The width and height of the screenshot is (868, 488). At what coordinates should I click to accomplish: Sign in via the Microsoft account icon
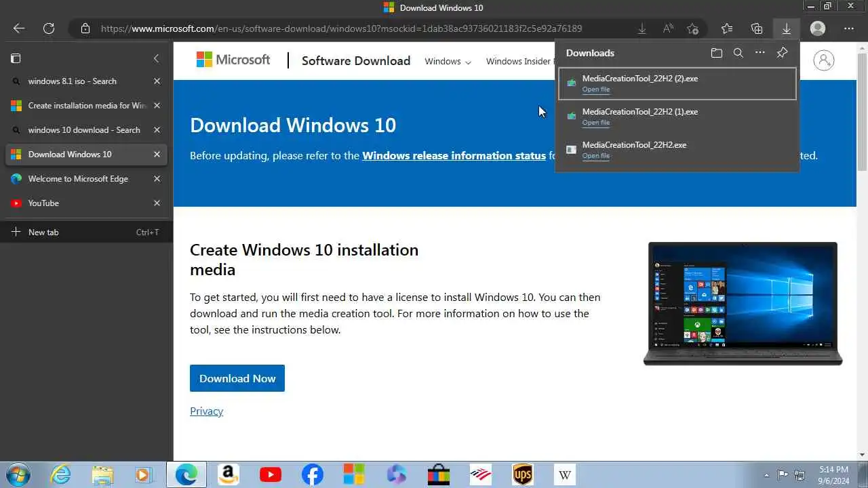823,60
